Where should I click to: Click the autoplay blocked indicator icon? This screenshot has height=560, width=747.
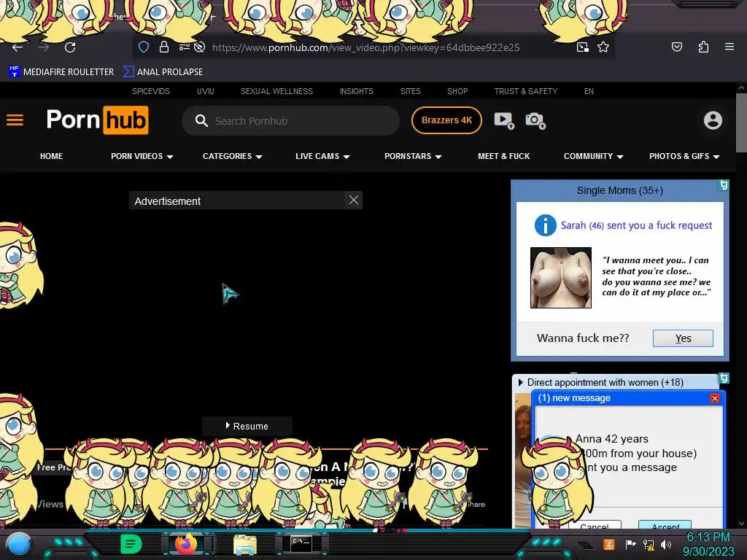[200, 47]
